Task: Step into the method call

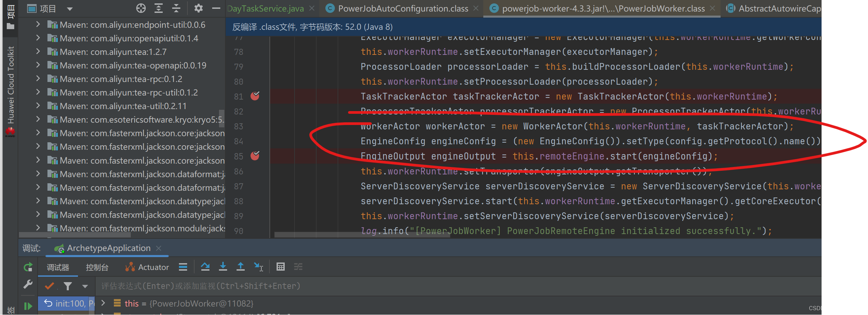Action: tap(223, 267)
